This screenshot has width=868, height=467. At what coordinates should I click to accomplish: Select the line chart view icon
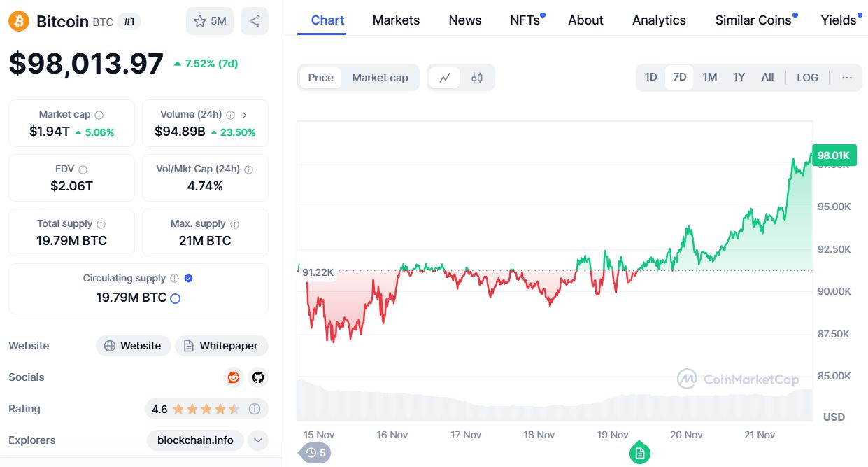(x=445, y=78)
